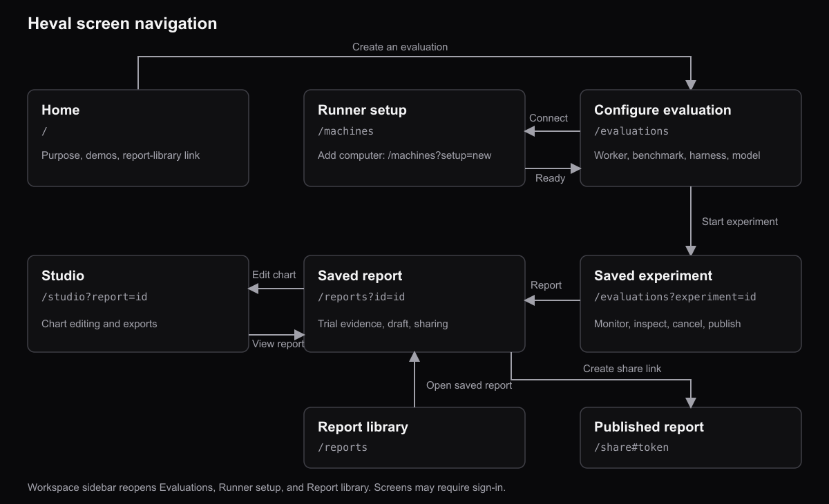Select the /reports?id=id path
This screenshot has height=504, width=829.
pos(361,297)
